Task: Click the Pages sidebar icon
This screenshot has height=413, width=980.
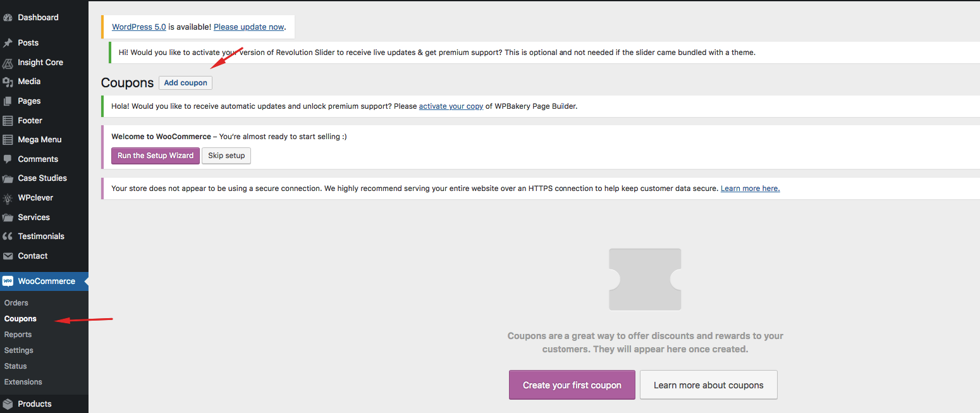Action: pos(8,101)
